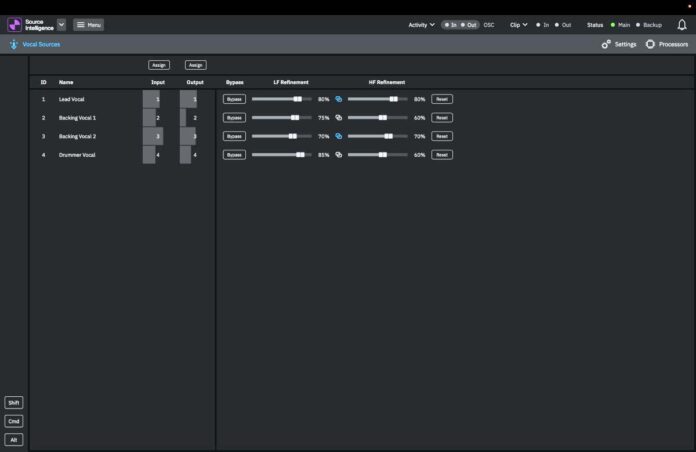
Task: Reset the Lead Vocal refinement settings
Action: point(442,99)
